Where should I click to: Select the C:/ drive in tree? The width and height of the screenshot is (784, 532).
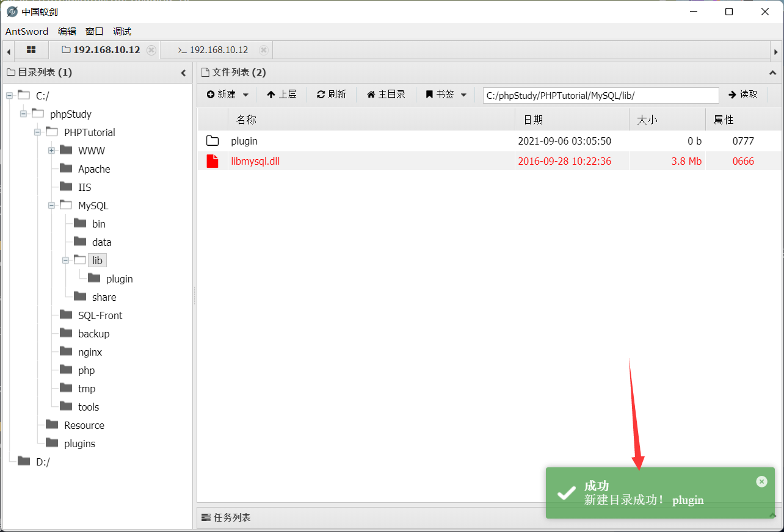[43, 96]
